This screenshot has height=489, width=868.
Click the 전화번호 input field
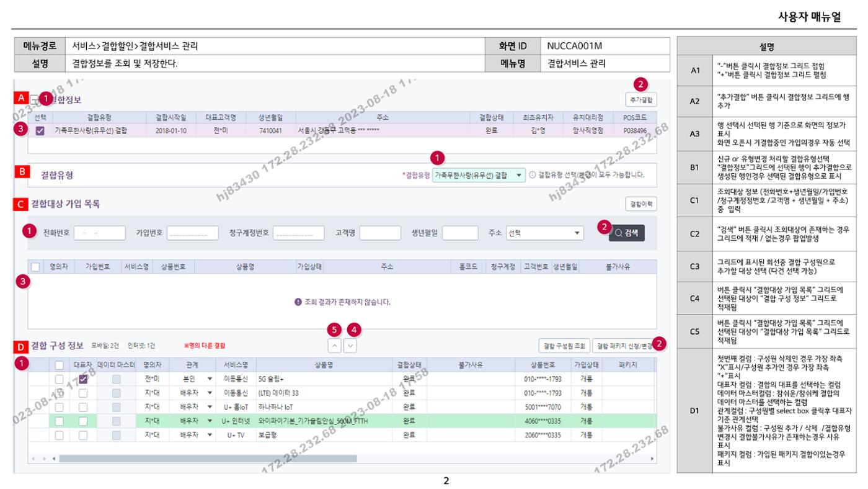coord(100,233)
